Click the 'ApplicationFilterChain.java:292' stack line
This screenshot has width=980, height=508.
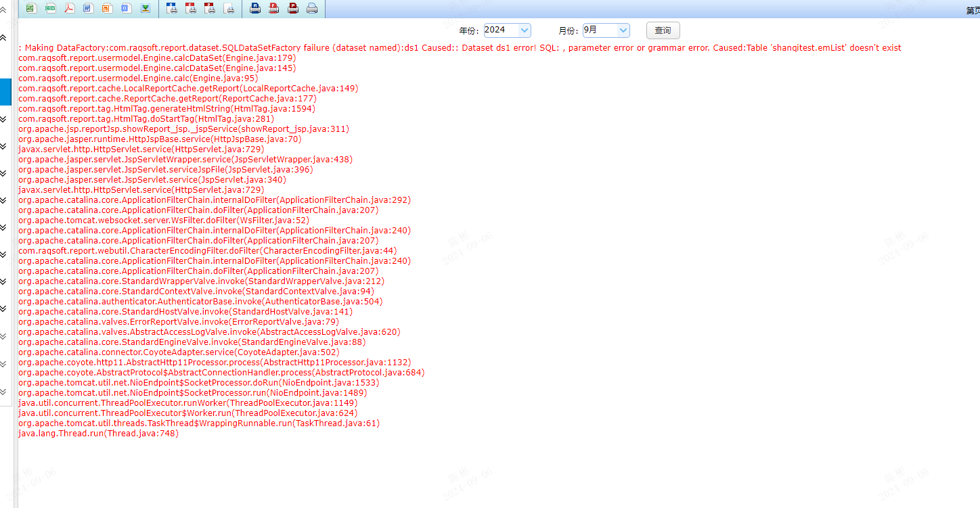(x=215, y=200)
